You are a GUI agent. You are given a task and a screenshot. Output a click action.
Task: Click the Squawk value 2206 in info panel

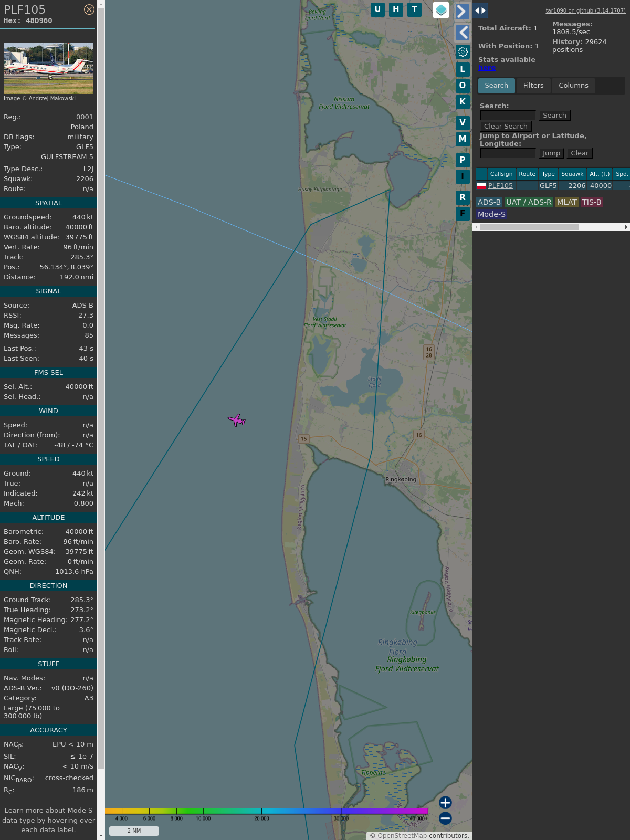(x=85, y=179)
